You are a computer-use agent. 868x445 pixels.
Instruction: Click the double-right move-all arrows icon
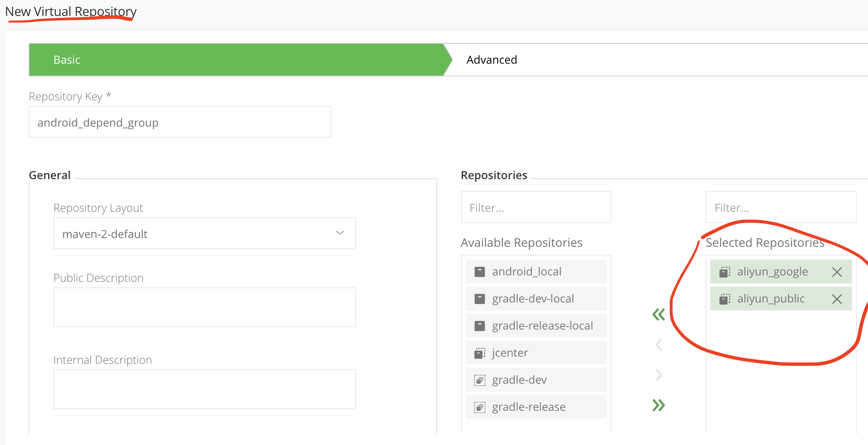[x=659, y=405]
